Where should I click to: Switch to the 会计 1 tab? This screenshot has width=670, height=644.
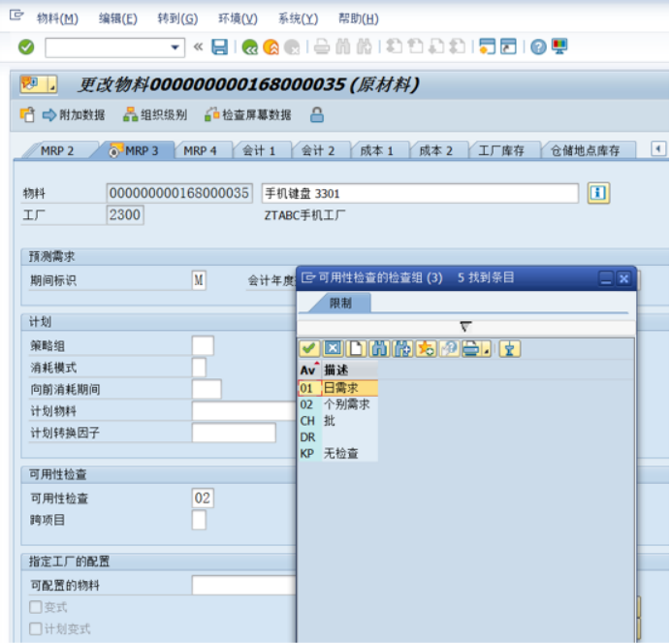[259, 151]
